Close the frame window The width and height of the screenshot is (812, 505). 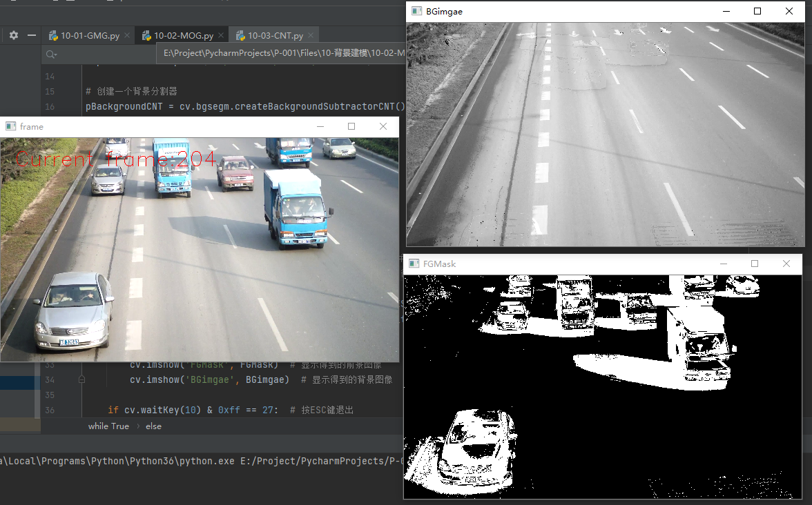coord(383,126)
